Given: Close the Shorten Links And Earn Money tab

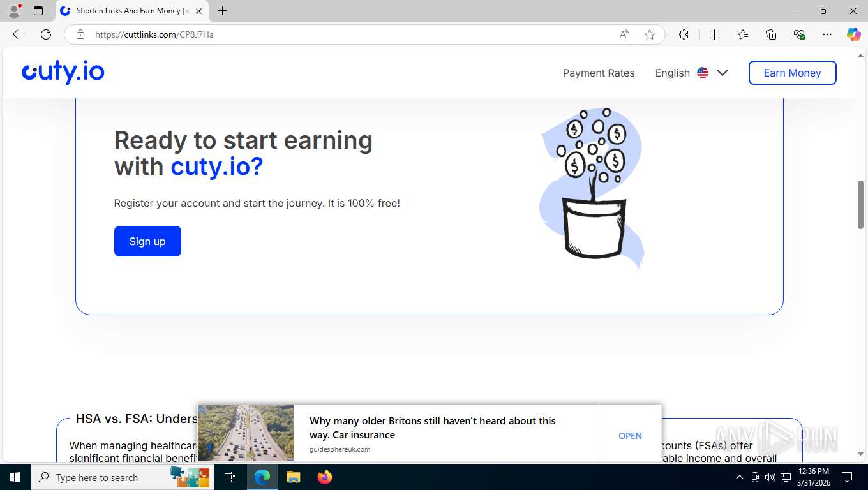Looking at the screenshot, I should click(198, 11).
